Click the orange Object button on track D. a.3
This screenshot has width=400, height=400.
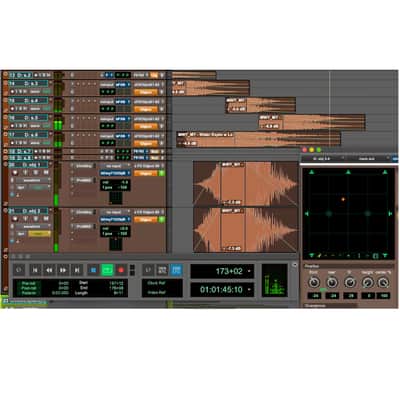(x=146, y=92)
